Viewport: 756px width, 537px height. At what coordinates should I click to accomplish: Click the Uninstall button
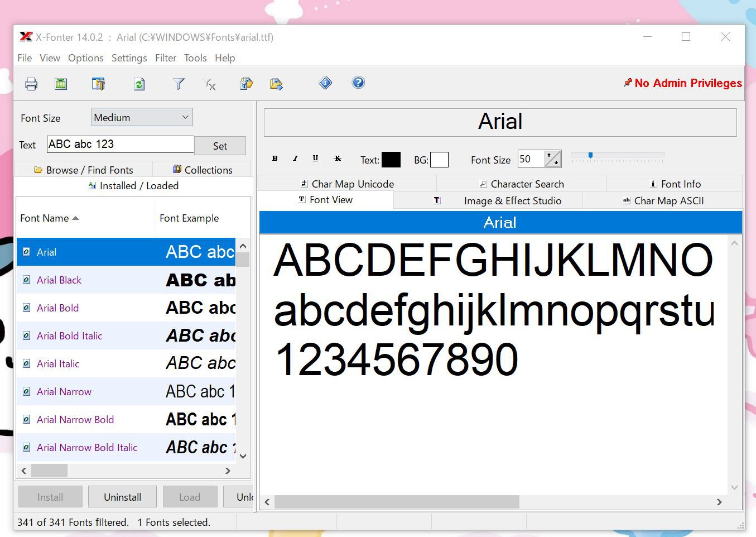point(122,497)
